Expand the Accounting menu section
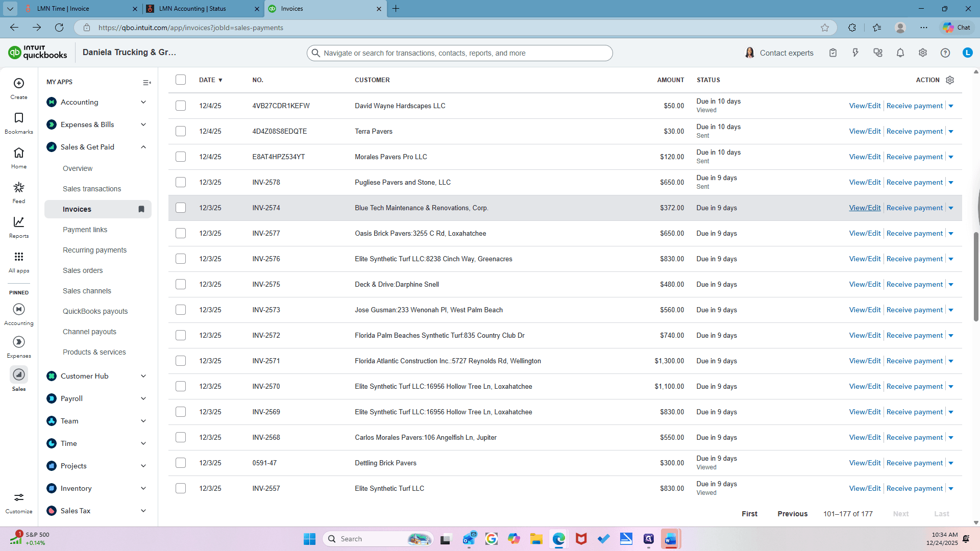Image resolution: width=980 pixels, height=551 pixels. [x=143, y=102]
